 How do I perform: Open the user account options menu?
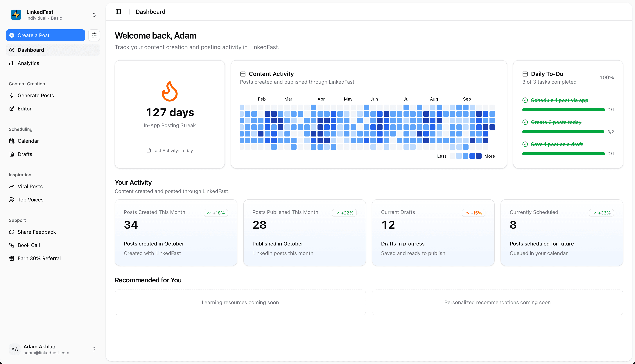click(x=94, y=349)
